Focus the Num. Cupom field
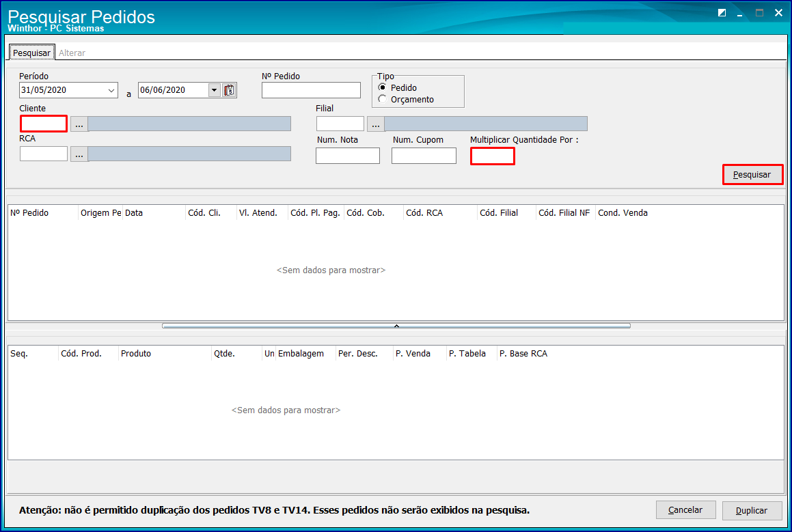 coord(424,156)
